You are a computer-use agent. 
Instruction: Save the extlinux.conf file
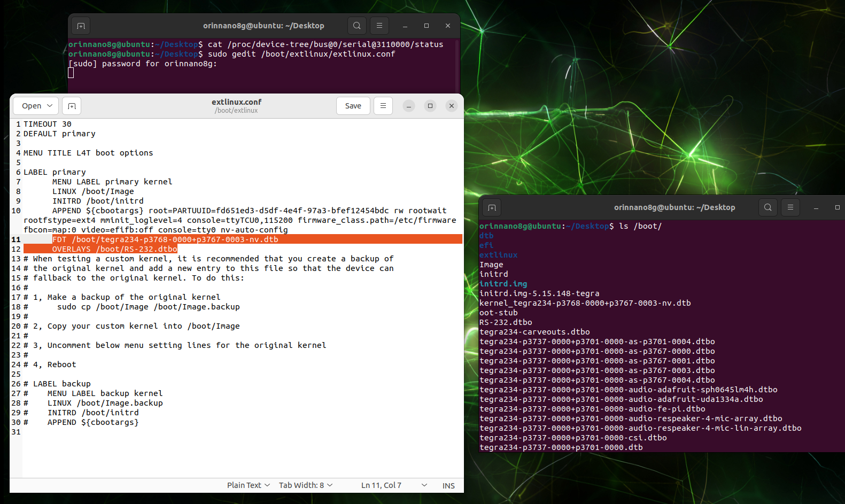(x=353, y=106)
